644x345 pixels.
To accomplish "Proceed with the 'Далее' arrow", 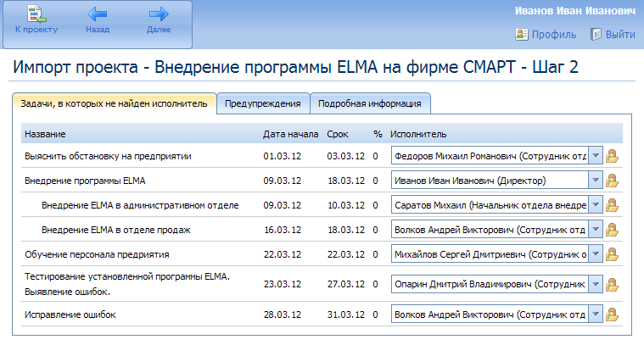I will [159, 14].
